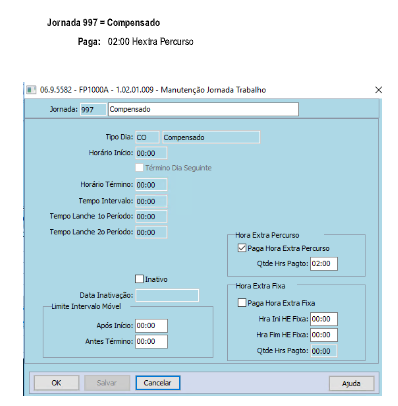The image size is (398, 406).
Task: Close the Manutenção Jornada Trabalho window
Action: tap(378, 90)
